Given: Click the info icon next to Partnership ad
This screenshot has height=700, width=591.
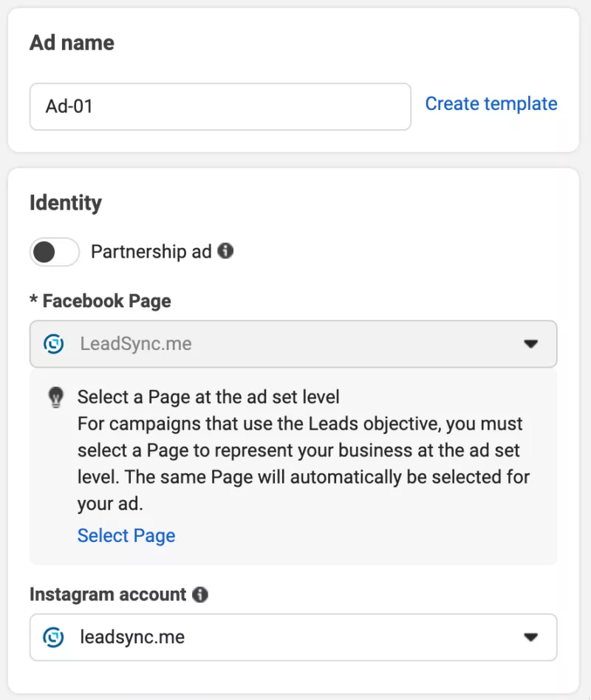Looking at the screenshot, I should [x=225, y=251].
